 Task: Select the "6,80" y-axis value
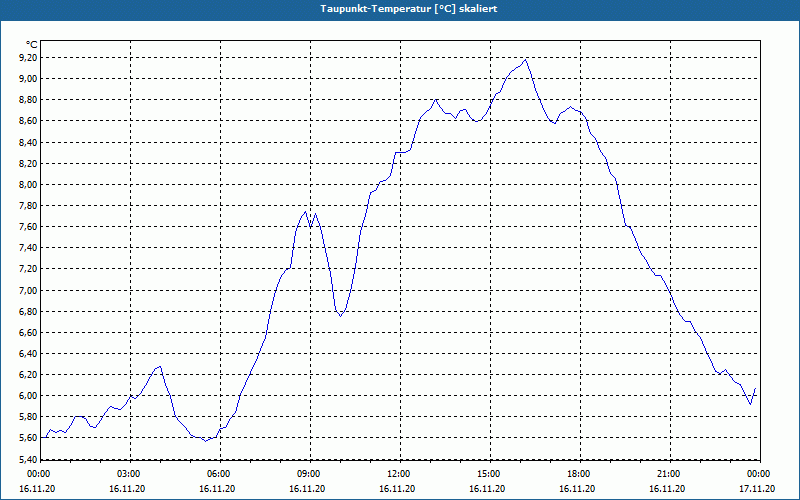pos(29,311)
